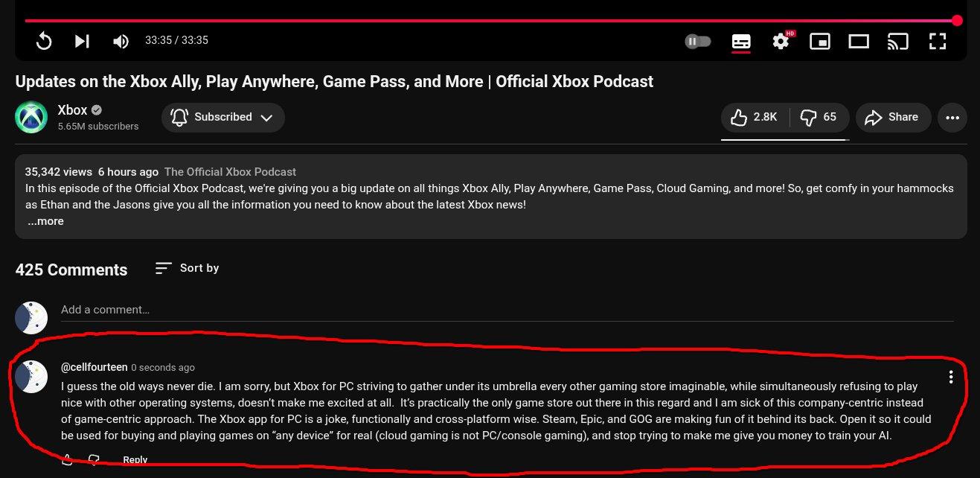Toggle subtitles closed captions
This screenshot has width=980, height=478.
click(x=741, y=42)
